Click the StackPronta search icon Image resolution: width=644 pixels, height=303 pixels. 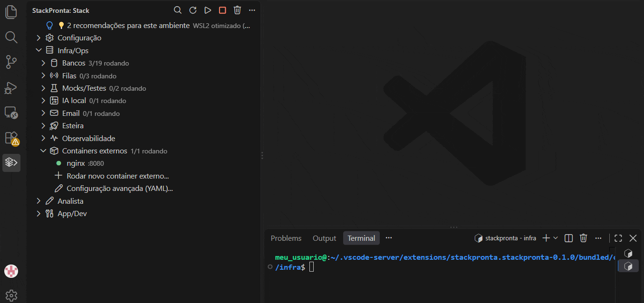[178, 10]
